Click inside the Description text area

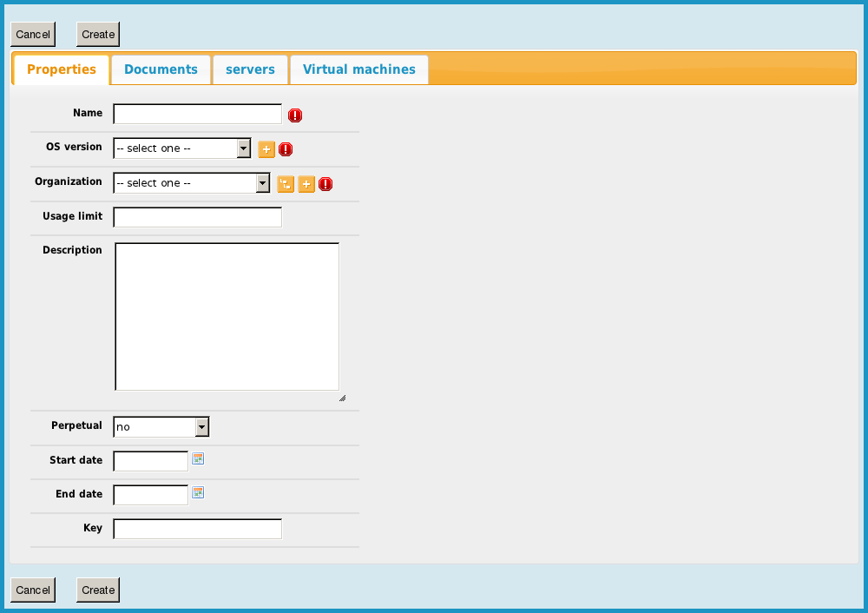(x=227, y=316)
